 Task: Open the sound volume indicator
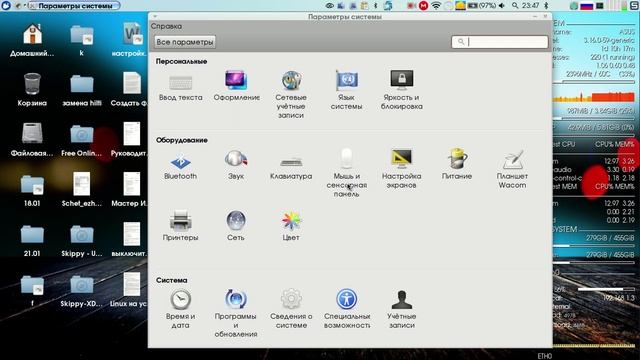click(x=502, y=5)
